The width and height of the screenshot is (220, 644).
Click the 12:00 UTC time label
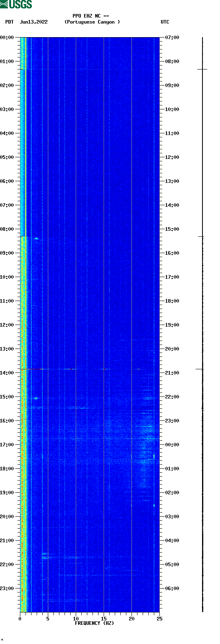pos(172,157)
